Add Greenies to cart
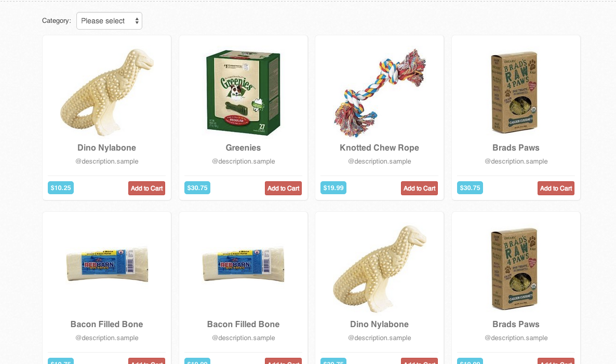 point(283,188)
